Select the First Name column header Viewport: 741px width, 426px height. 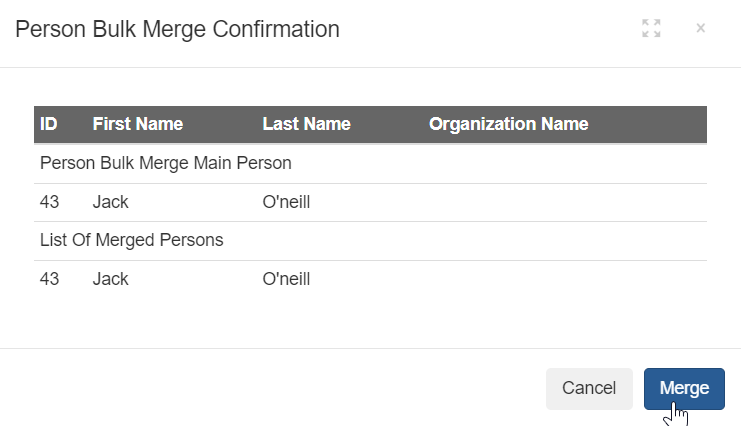(138, 124)
